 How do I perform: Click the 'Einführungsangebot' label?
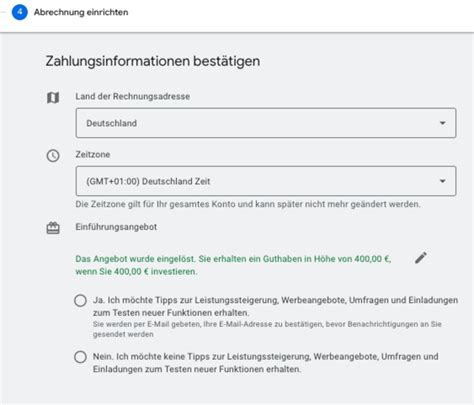click(116, 227)
